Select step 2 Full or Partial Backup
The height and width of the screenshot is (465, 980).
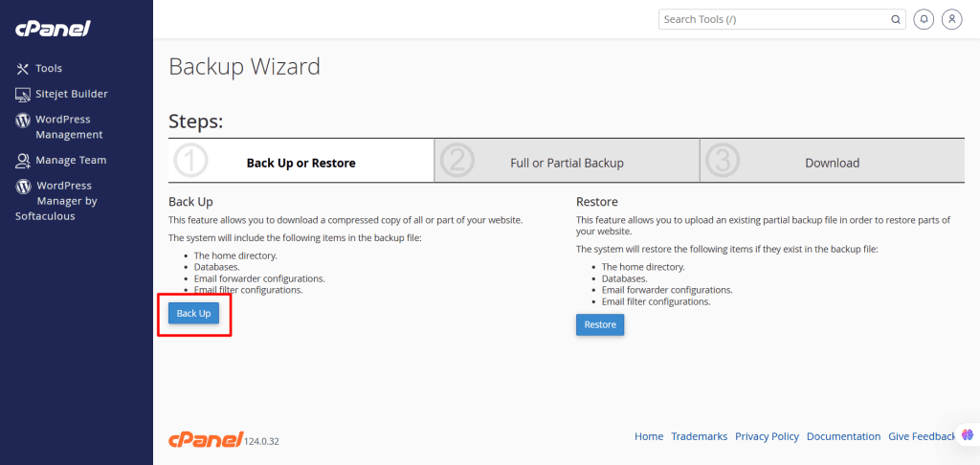(567, 161)
